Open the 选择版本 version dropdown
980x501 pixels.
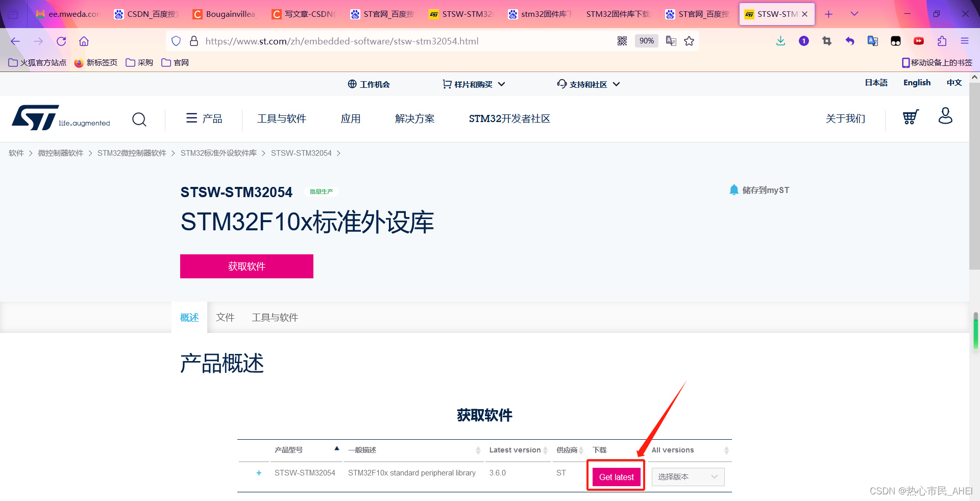[688, 477]
